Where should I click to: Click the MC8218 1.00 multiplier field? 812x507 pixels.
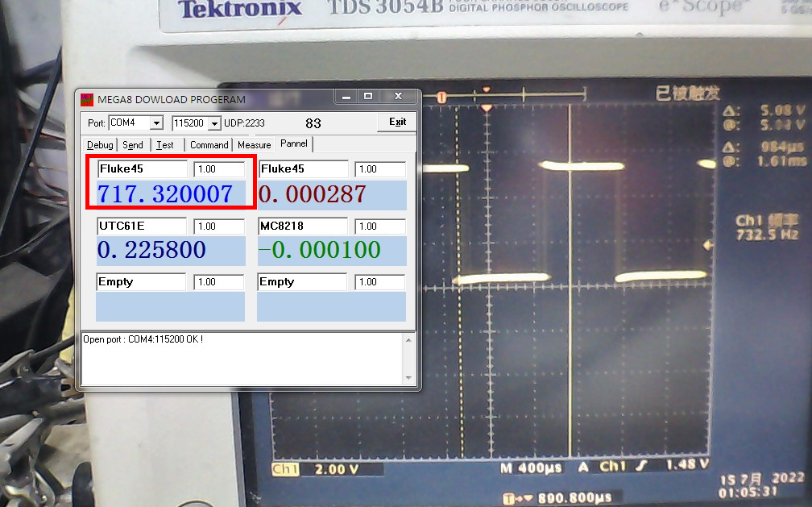[380, 226]
